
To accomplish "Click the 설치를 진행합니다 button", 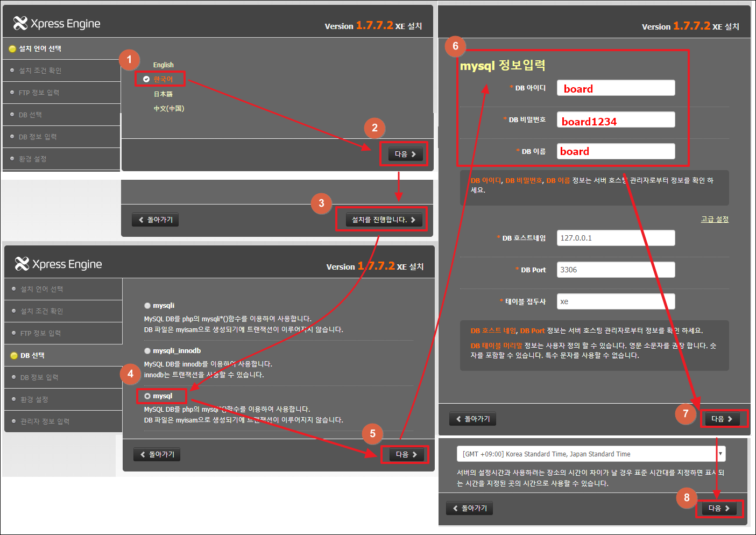I will 384,220.
